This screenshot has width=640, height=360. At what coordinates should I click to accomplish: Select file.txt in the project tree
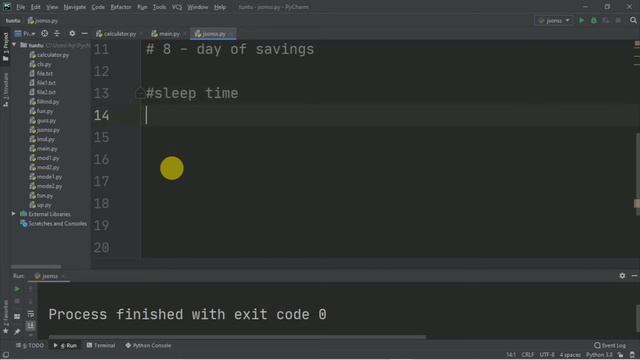click(x=41, y=73)
